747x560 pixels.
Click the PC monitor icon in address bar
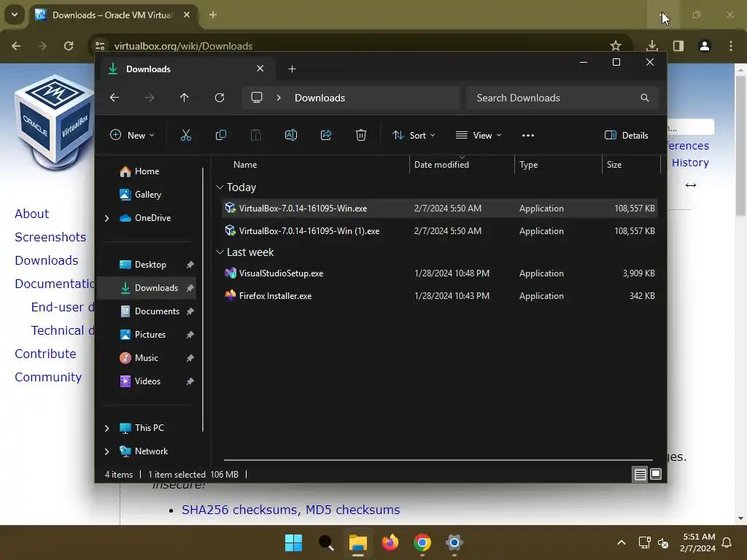tap(257, 98)
